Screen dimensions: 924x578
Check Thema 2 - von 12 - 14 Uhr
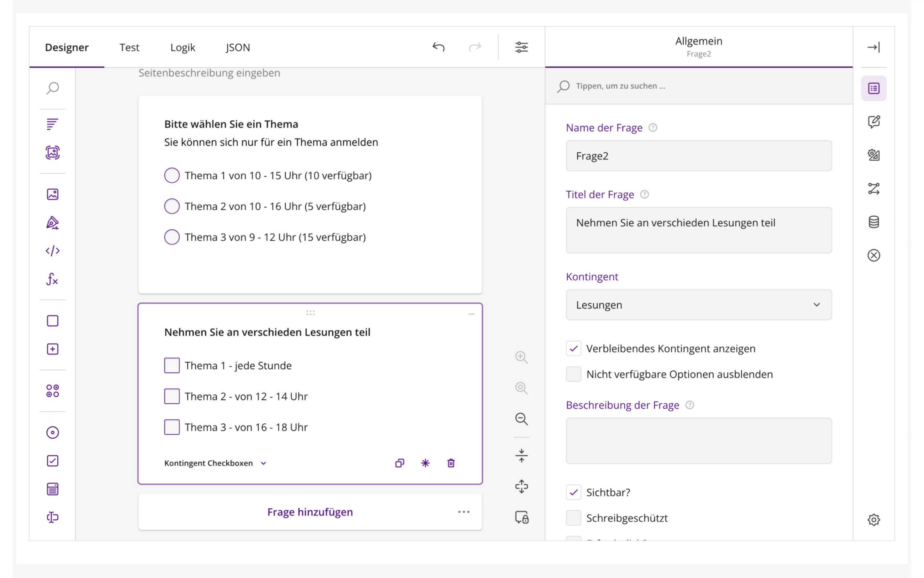click(x=172, y=397)
